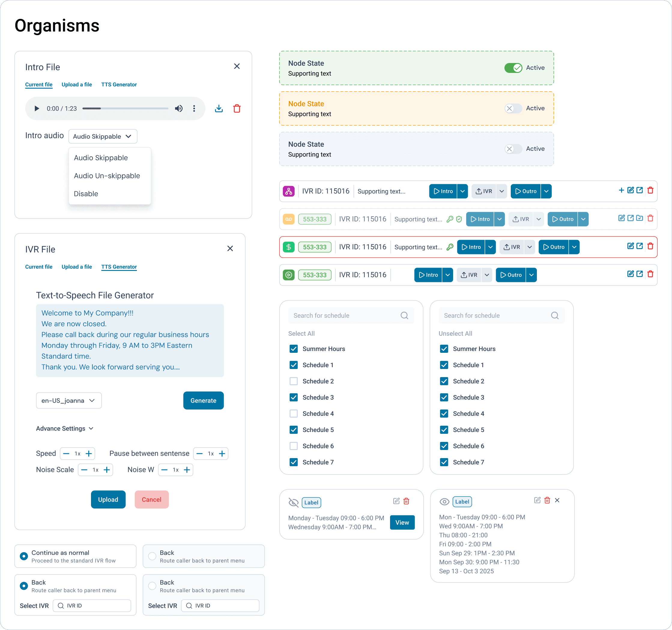The image size is (672, 630).
Task: Click the purple node icon in first IVR row
Action: (x=288, y=191)
